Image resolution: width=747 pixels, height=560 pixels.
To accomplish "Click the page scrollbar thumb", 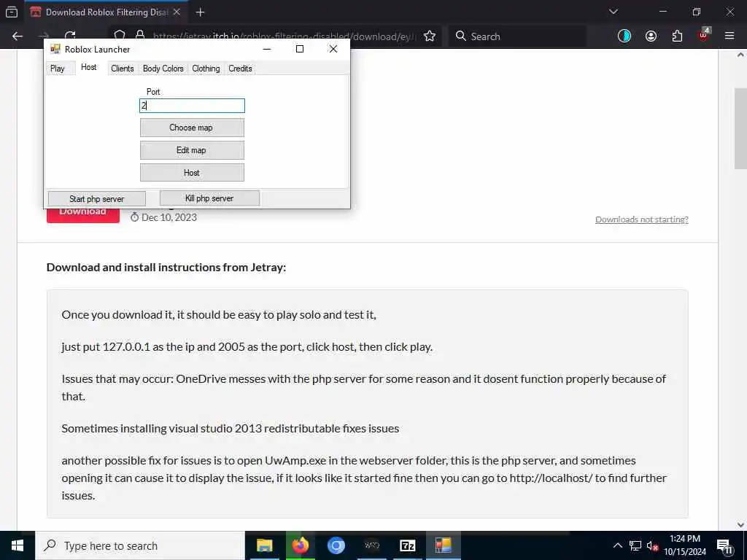I will [740, 128].
